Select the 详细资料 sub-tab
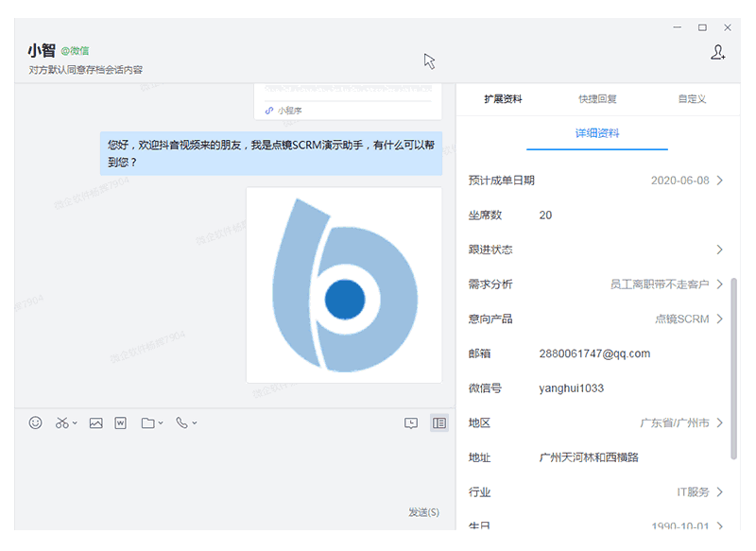This screenshot has width=756, height=551. [597, 133]
